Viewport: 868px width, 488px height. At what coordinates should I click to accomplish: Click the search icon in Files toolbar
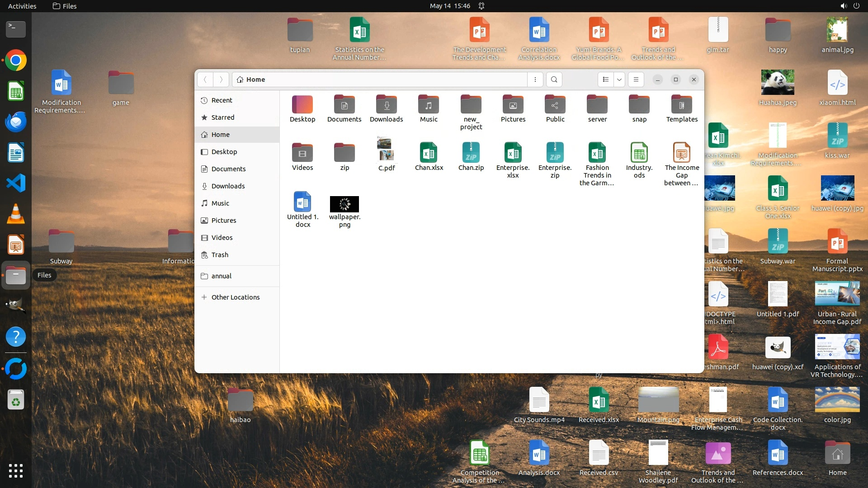tap(554, 80)
